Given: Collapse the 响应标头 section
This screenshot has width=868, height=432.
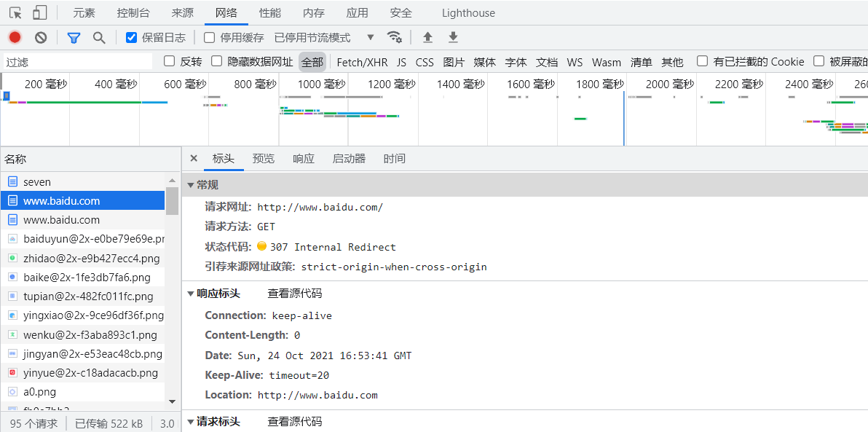Looking at the screenshot, I should click(191, 294).
